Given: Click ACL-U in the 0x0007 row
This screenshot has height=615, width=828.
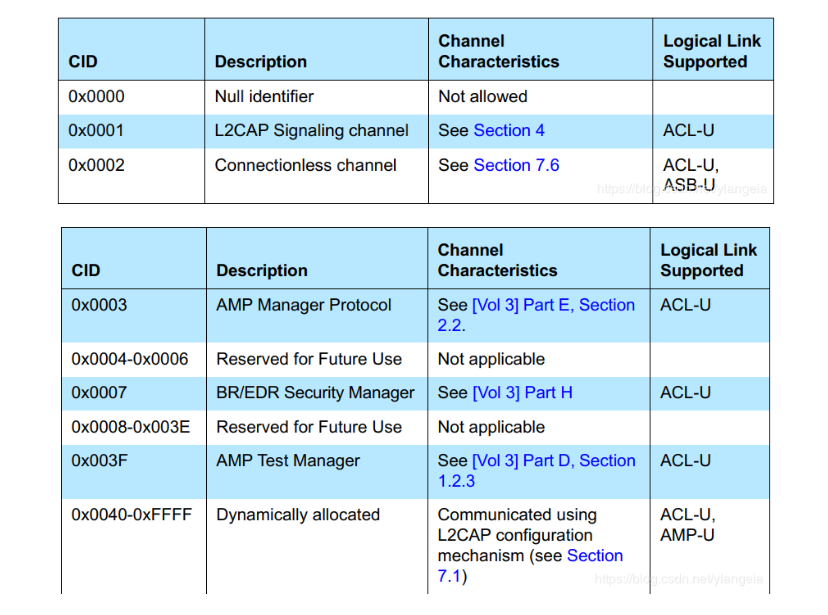Looking at the screenshot, I should click(x=685, y=393).
